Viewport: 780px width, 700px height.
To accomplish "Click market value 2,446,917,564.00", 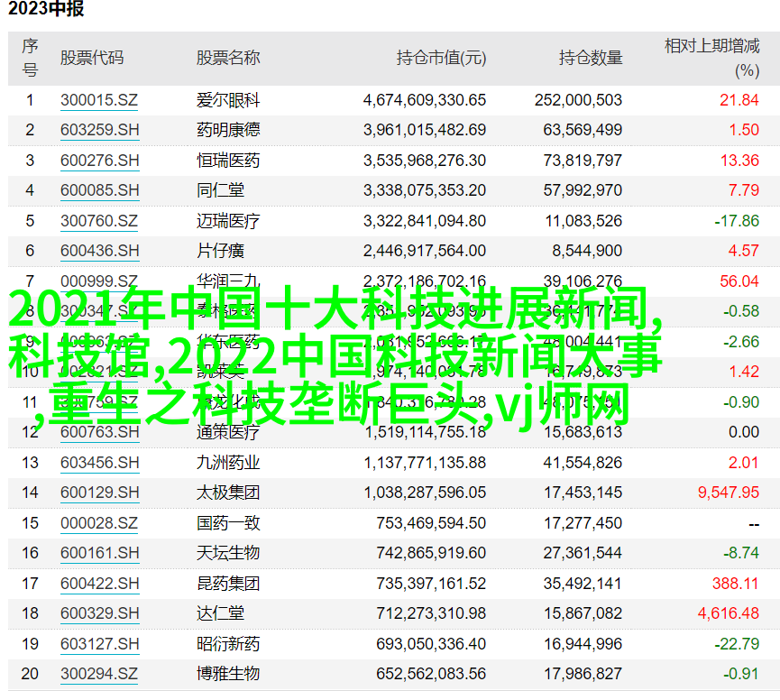I will [x=425, y=250].
